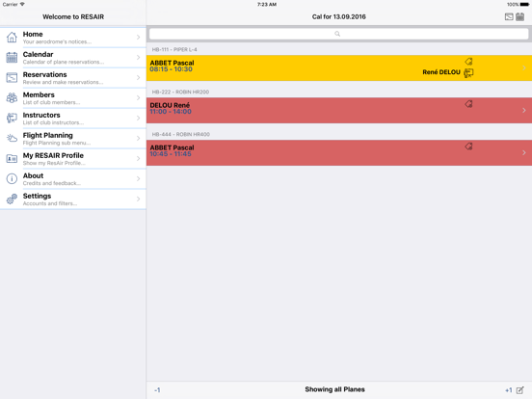Go to previous day with -1
This screenshot has width=532, height=399.
157,390
